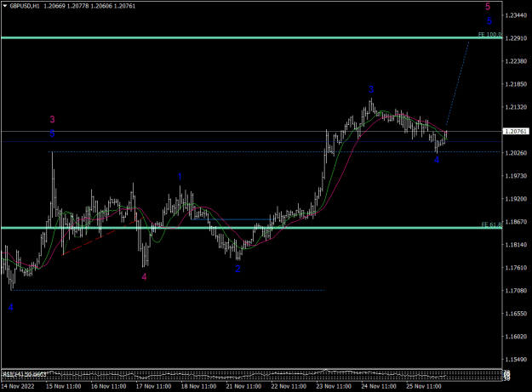Screen dimensions: 532x392
Task: Click the 1.23440 price axis label
Action: (515, 15)
